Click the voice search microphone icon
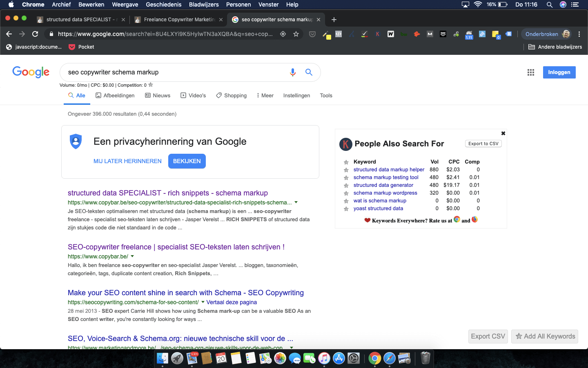The width and height of the screenshot is (588, 368). tap(292, 72)
